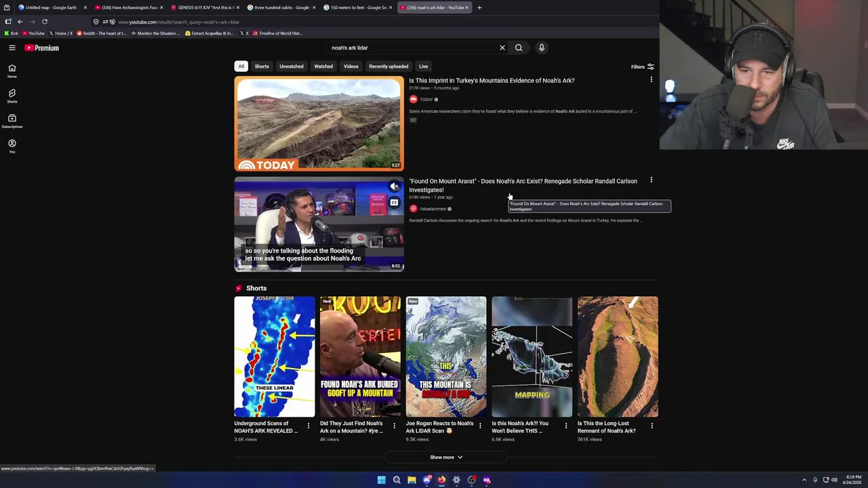Image resolution: width=868 pixels, height=488 pixels.
Task: Open Subscriptions in the sidebar
Action: coord(12,121)
